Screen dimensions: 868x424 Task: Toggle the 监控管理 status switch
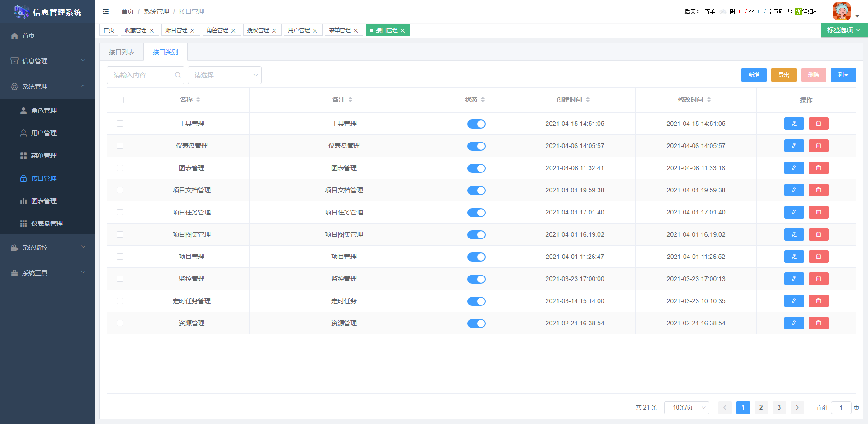pos(476,279)
